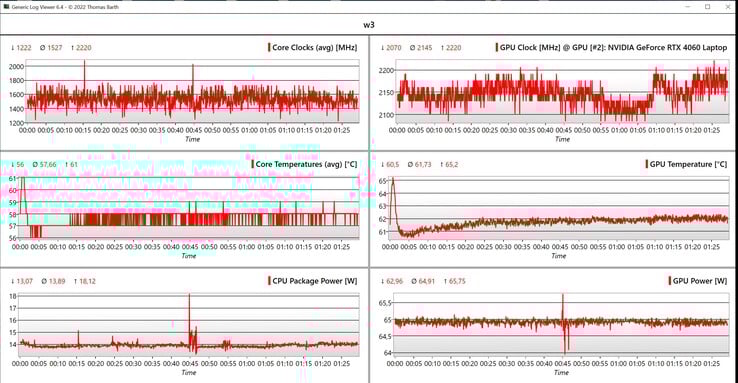Screen dimensions: 738x383
Task: Click the GPU Power legend color marker
Action: pyautogui.click(x=670, y=281)
